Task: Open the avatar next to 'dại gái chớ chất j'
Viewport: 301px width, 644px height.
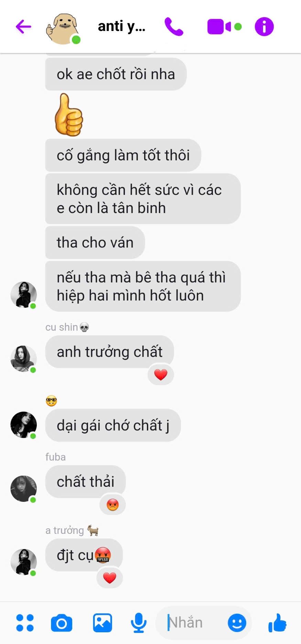Action: (x=23, y=425)
